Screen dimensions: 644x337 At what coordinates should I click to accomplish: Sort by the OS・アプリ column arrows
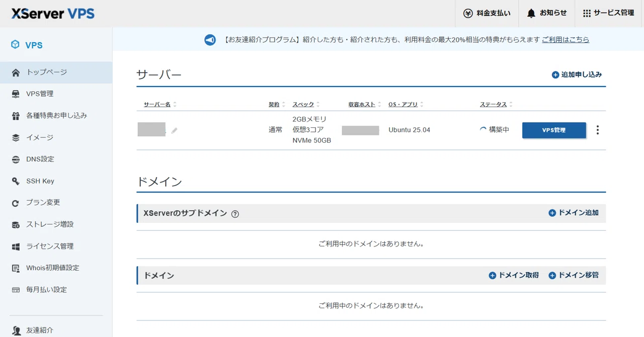pyautogui.click(x=422, y=105)
